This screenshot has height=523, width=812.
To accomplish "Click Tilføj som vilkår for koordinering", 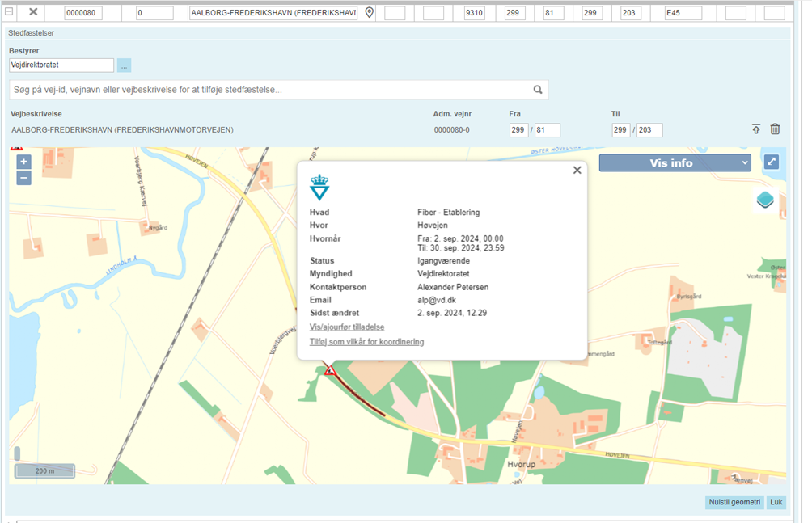I will pos(366,342).
